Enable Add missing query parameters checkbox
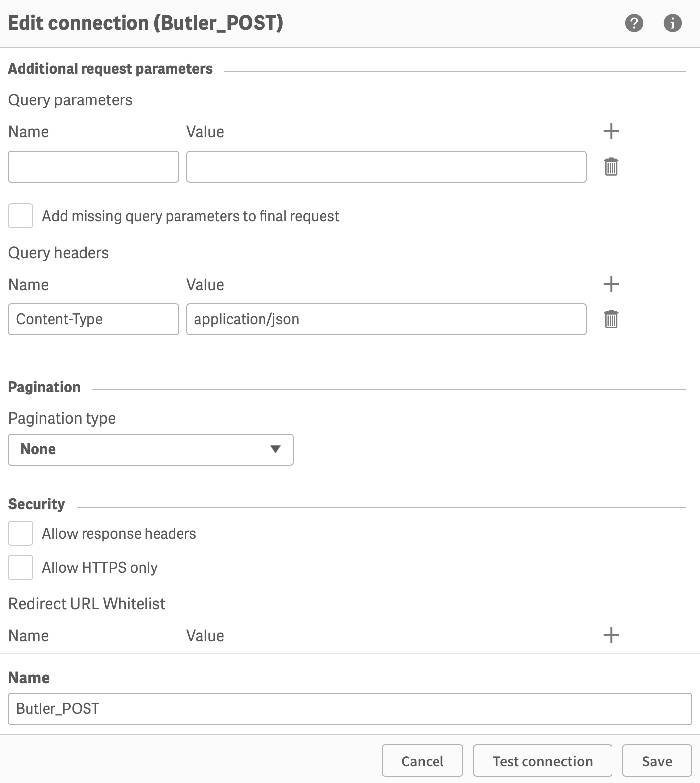 (x=21, y=216)
